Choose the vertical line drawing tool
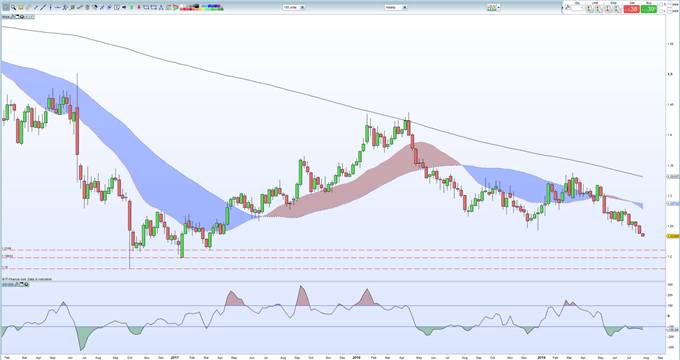This screenshot has width=680, height=360. [50, 7]
